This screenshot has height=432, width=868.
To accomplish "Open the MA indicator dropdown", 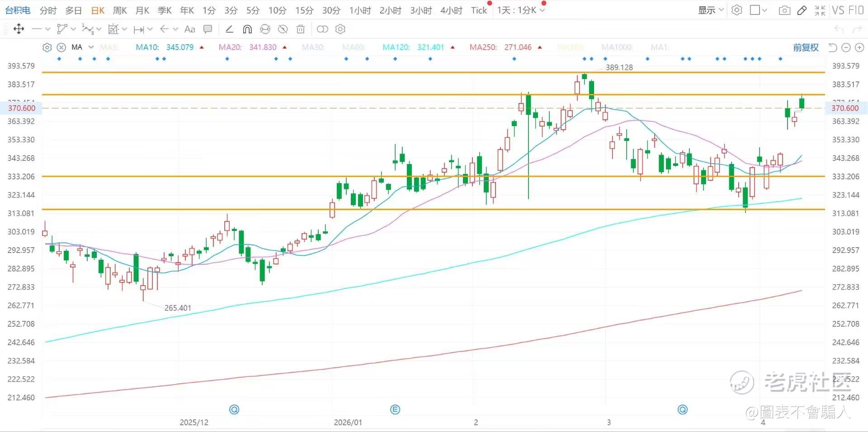I will pos(91,47).
